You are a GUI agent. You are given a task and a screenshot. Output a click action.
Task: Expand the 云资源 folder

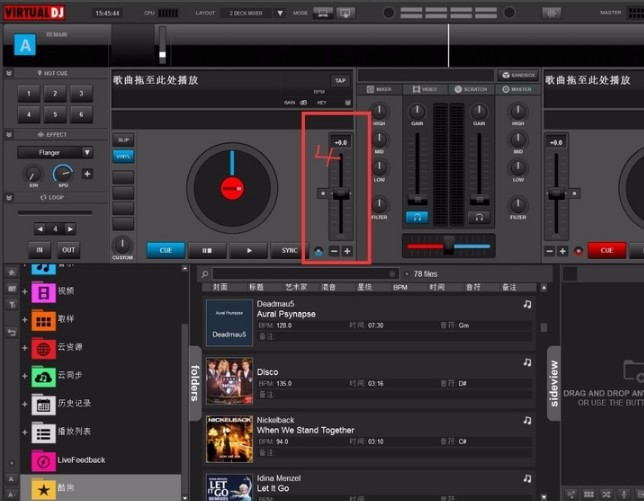point(25,348)
